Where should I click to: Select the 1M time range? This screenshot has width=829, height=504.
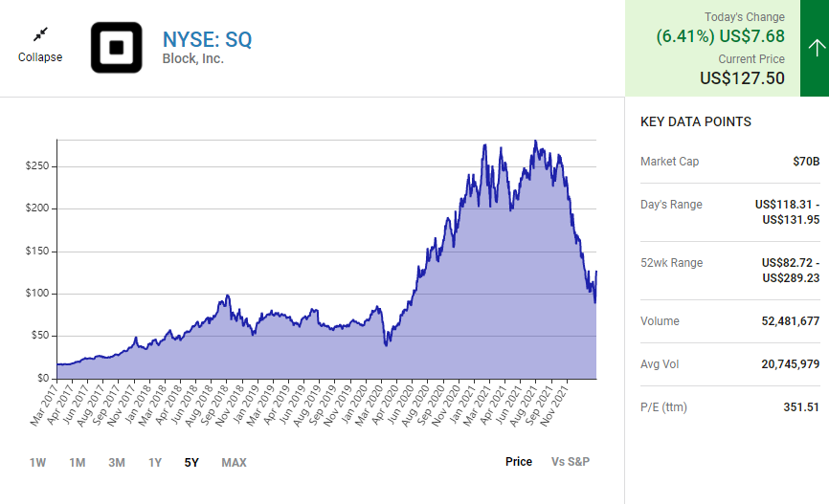pos(78,463)
